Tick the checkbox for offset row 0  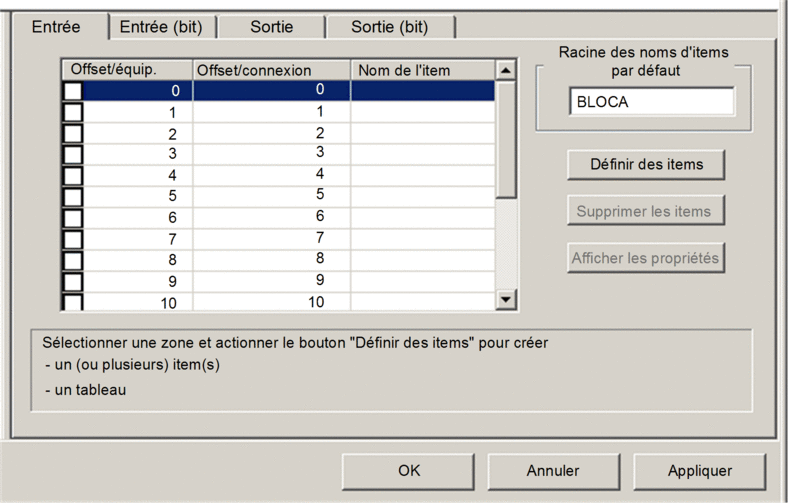point(73,91)
